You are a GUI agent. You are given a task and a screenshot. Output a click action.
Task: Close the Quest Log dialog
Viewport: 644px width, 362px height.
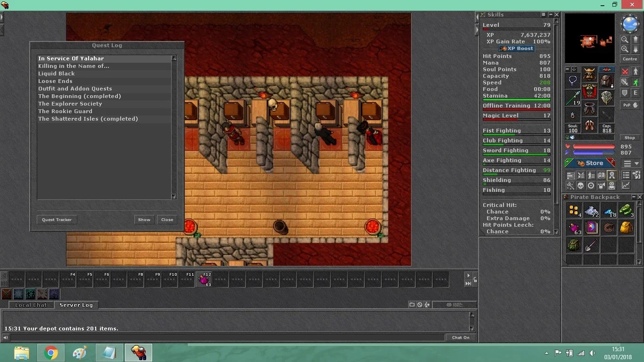(167, 220)
